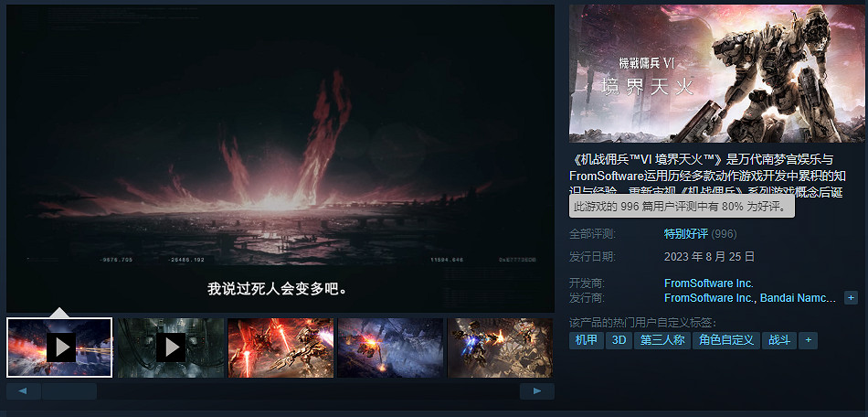Select the 第三人称 tag

coord(662,340)
